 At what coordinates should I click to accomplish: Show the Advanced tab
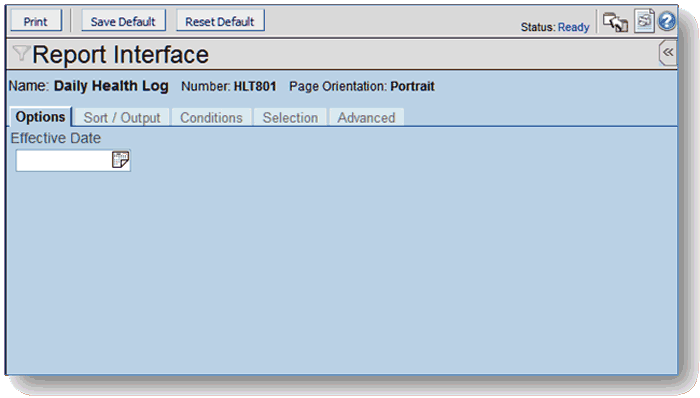click(367, 117)
